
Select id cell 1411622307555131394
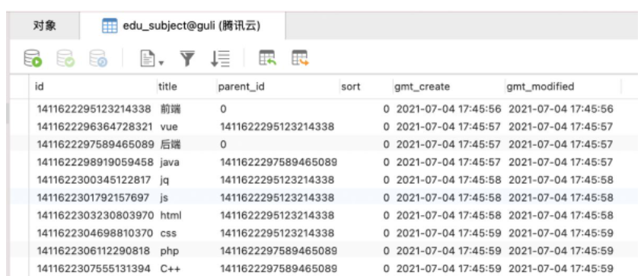point(94,268)
